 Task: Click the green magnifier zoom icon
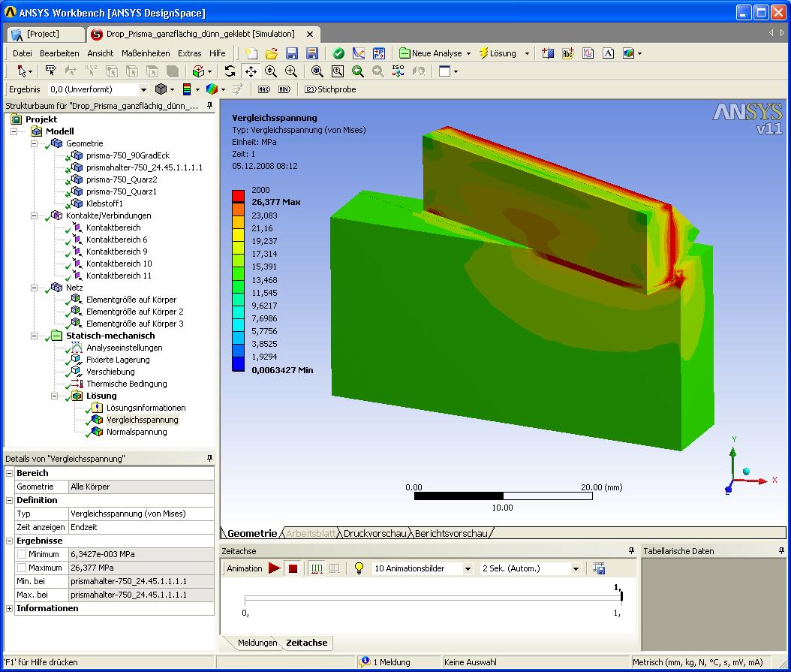pos(358,71)
